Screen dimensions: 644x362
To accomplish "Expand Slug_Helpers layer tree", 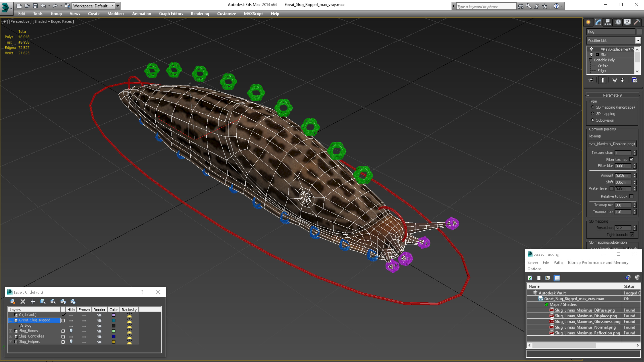I will click(x=11, y=341).
